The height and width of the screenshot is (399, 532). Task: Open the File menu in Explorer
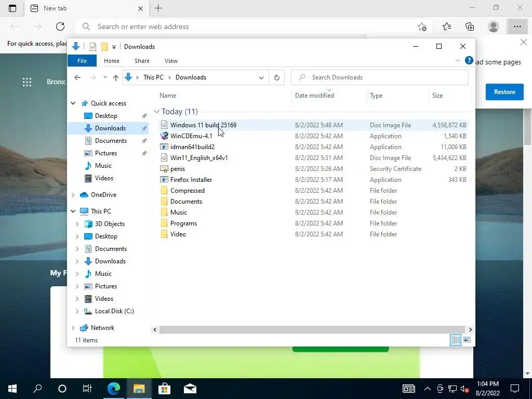pyautogui.click(x=82, y=61)
